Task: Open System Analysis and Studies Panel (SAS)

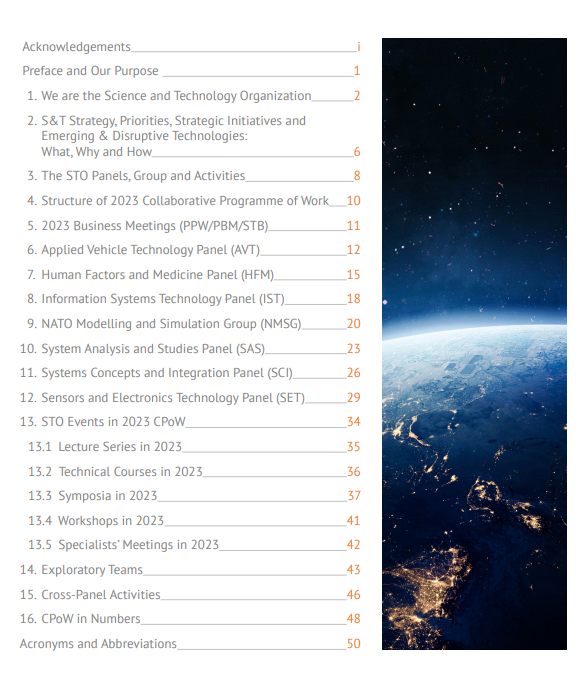Action: [190, 349]
